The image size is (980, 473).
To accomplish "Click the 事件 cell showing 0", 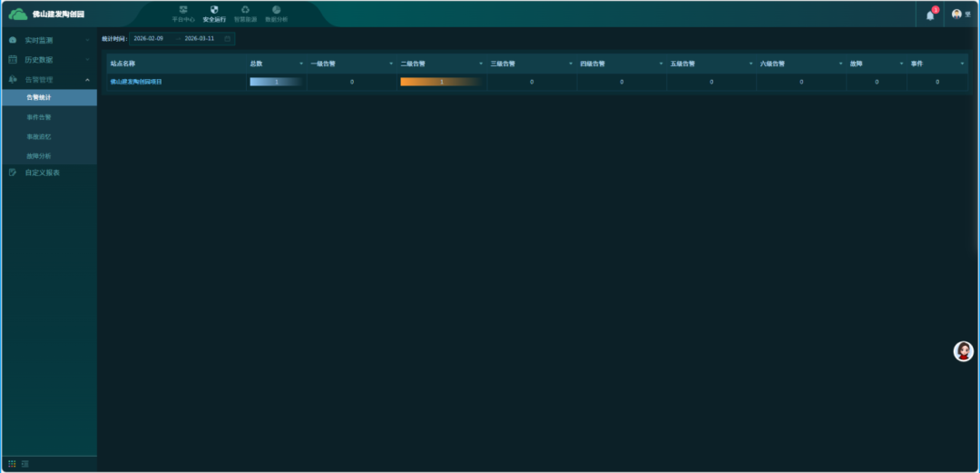I will 937,82.
